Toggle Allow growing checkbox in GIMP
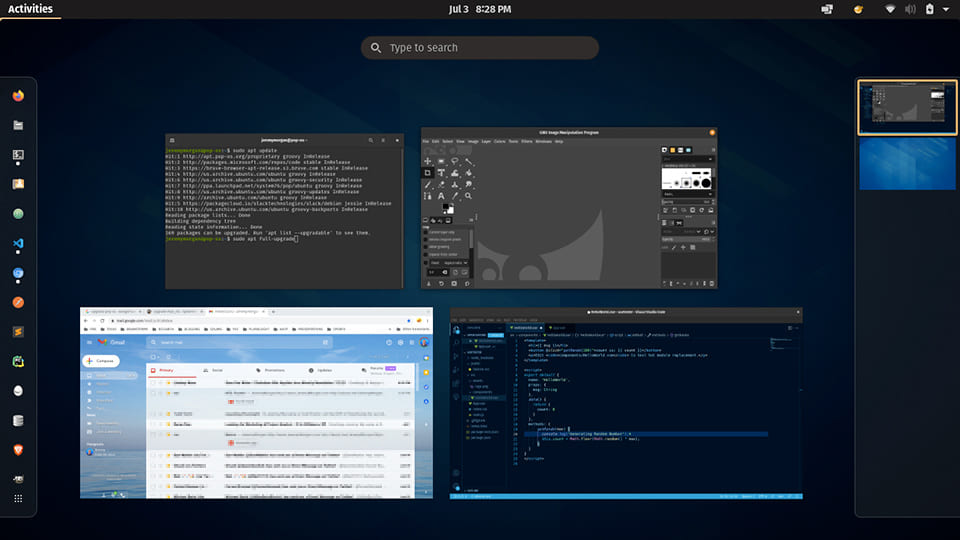 coord(426,247)
